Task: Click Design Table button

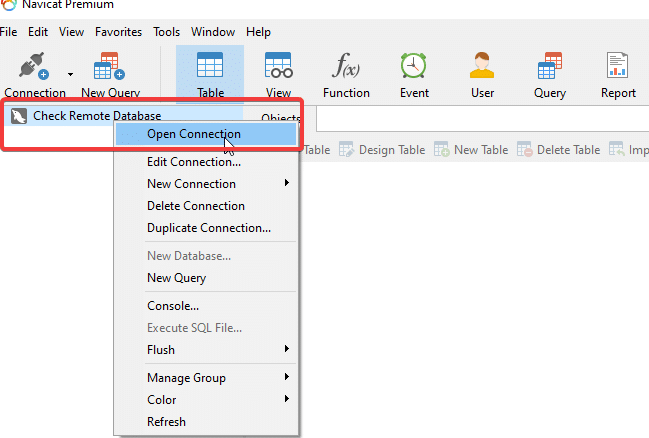Action: [386, 150]
